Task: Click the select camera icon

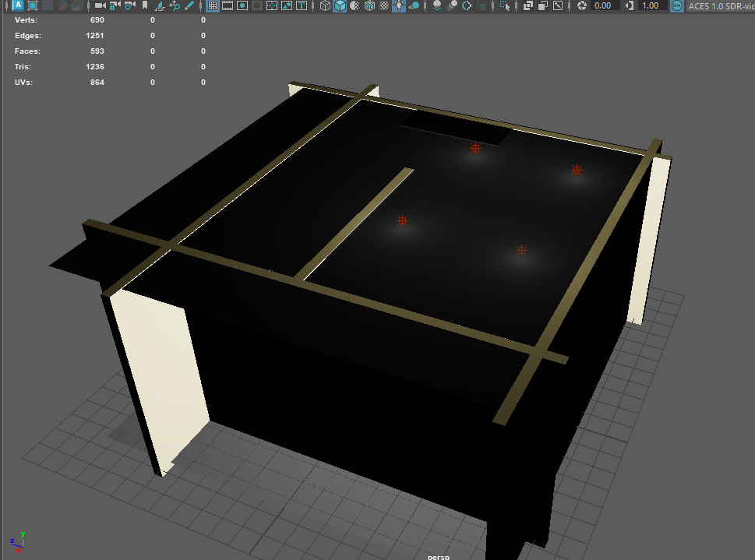Action: [100, 5]
